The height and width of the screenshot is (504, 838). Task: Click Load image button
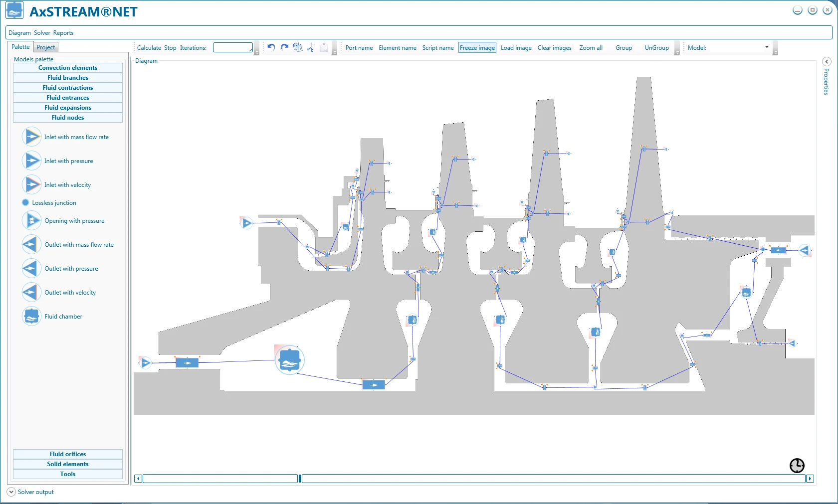(x=516, y=48)
